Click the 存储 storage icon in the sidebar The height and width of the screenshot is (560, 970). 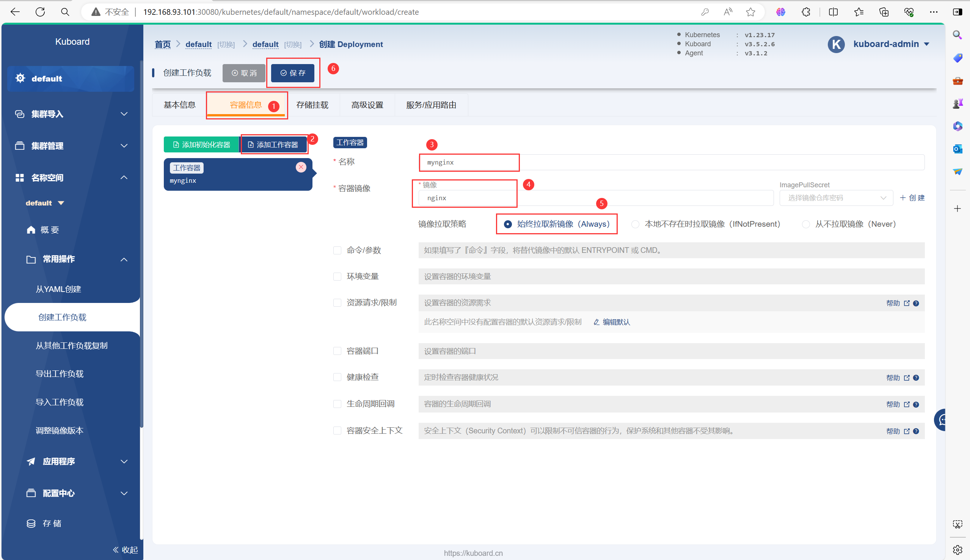[x=31, y=524]
